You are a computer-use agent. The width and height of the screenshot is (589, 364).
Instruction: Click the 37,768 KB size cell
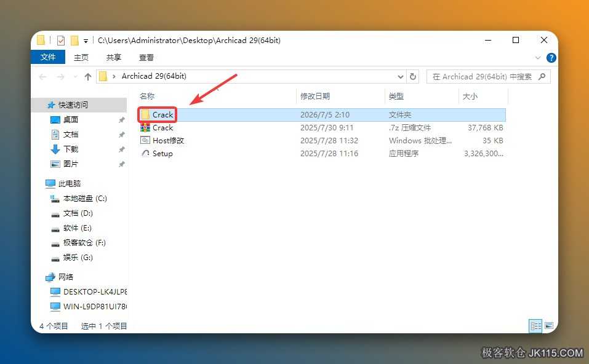tap(486, 128)
